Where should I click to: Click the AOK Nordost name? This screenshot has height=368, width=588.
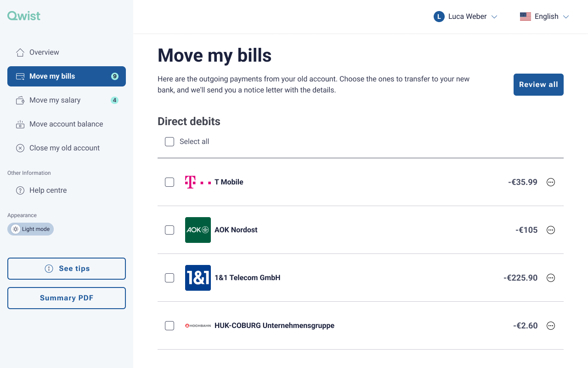pos(236,230)
